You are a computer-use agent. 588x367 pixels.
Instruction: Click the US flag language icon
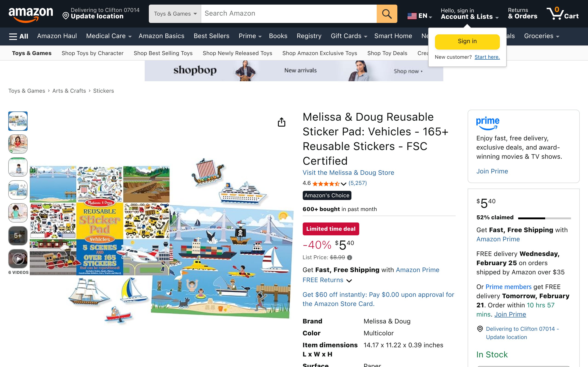pyautogui.click(x=412, y=16)
